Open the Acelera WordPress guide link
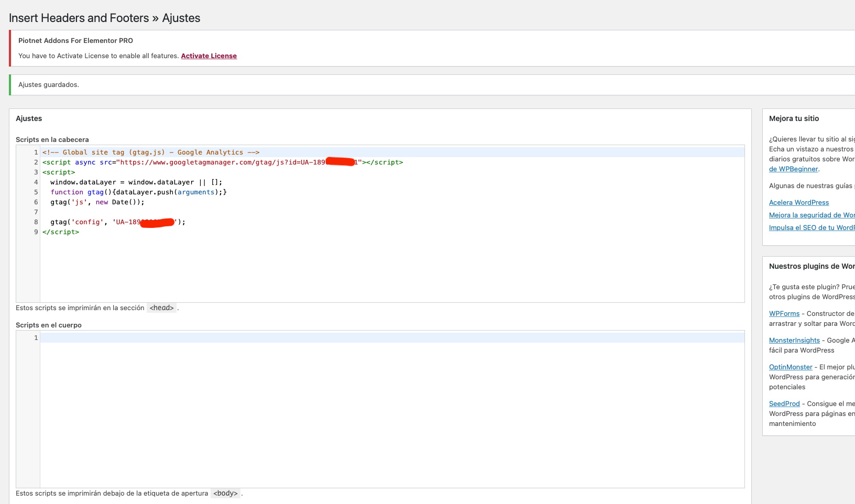855x504 pixels. point(799,203)
